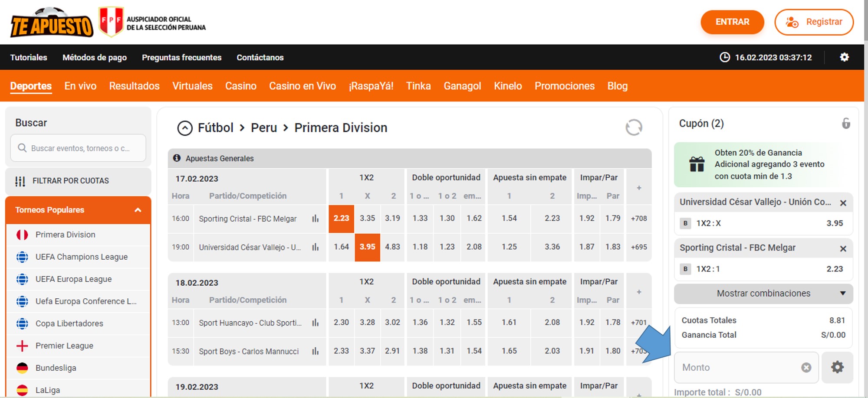This screenshot has width=868, height=398.
Task: Expand +708 more markets for Sporting Cristal
Action: 639,219
